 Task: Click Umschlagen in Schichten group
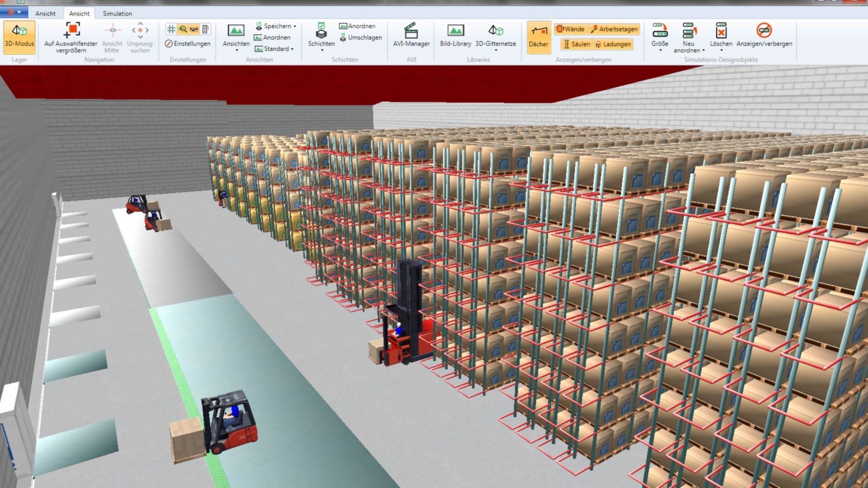[x=360, y=38]
